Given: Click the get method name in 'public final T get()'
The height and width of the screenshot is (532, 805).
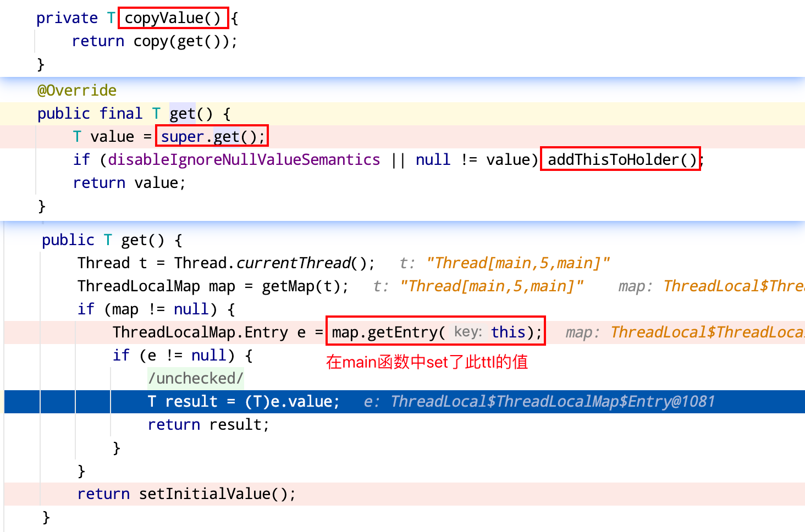Looking at the screenshot, I should (183, 114).
